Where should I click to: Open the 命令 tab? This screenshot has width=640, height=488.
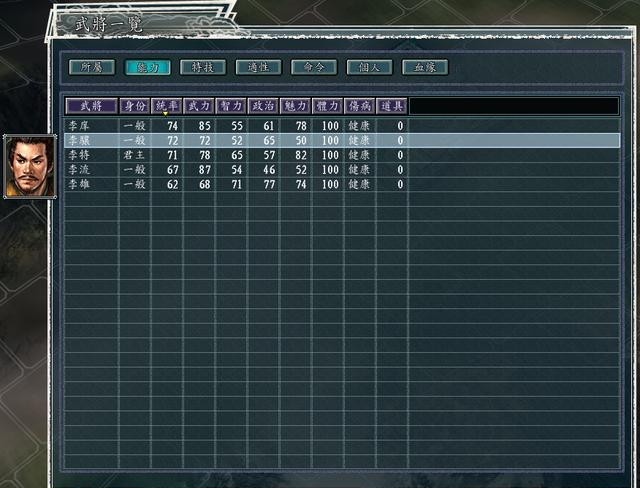pos(314,67)
